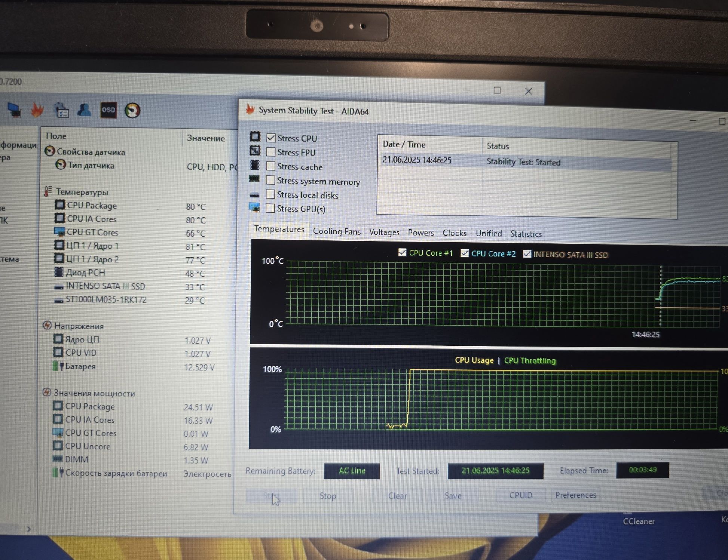This screenshot has width=728, height=560.
Task: Click the Stress GPU monitor icon
Action: [x=254, y=207]
